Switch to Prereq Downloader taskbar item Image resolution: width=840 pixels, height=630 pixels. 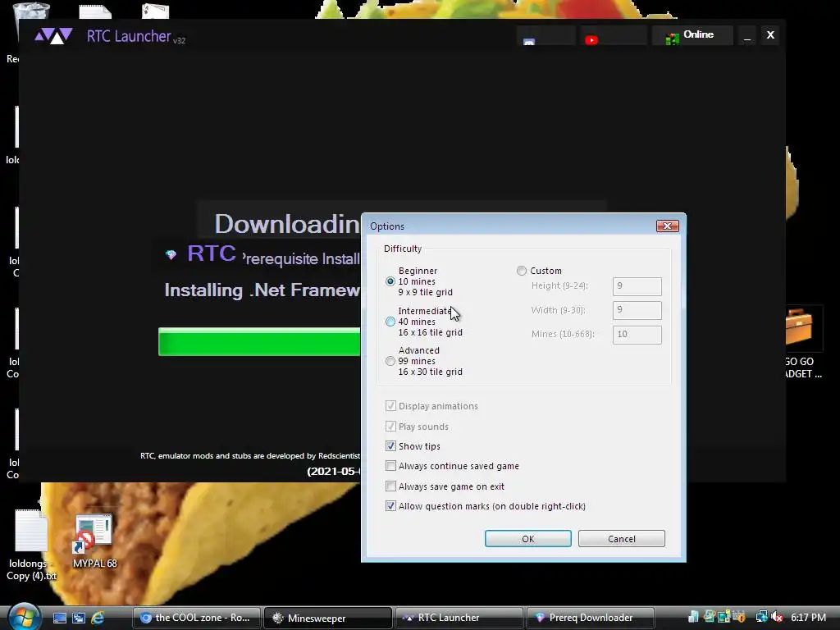(x=591, y=618)
